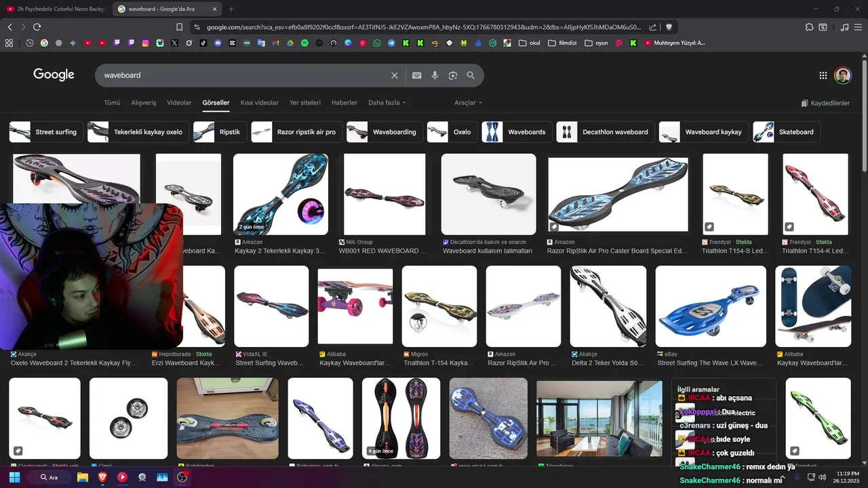Click the Ripstik suggestion chip

220,132
